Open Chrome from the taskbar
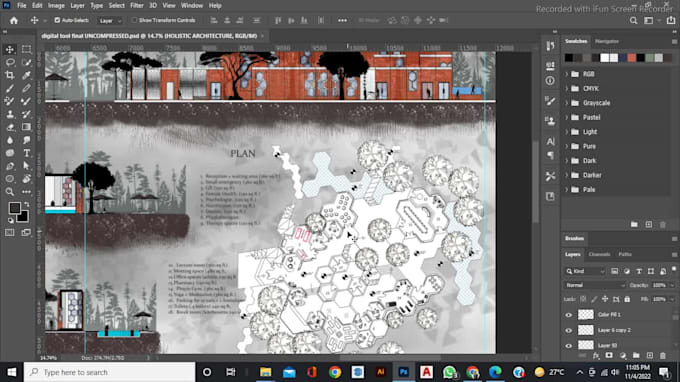 pyautogui.click(x=334, y=372)
